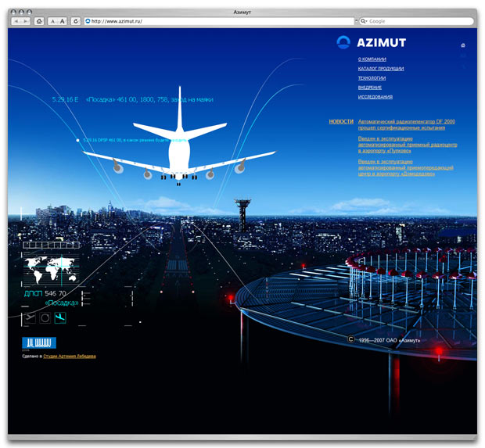The width and height of the screenshot is (485, 448).
Task: Go to the browser home page icon
Action: coord(39,21)
